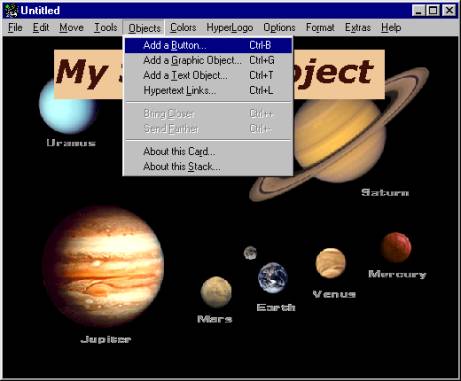Click the blue Uranus planet graphic

67,108
